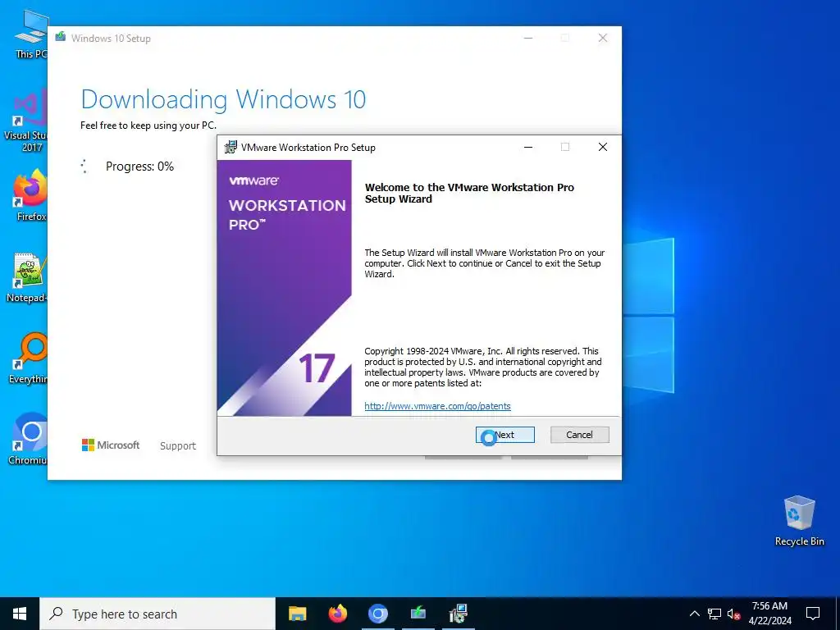The width and height of the screenshot is (840, 630).
Task: Open the muted volume tray icon
Action: (733, 614)
